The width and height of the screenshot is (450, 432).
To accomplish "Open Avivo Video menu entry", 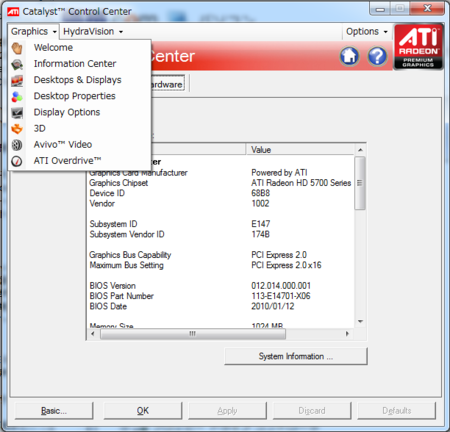I will [80, 144].
